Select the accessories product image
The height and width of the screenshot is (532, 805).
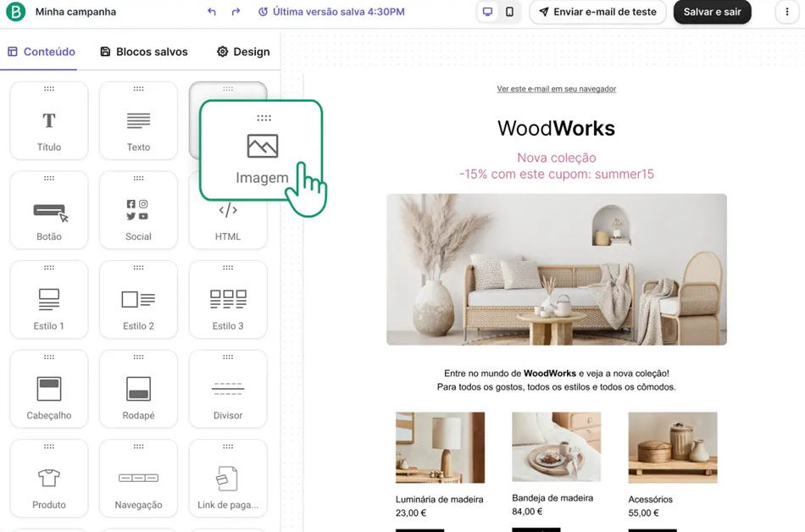coord(673,447)
